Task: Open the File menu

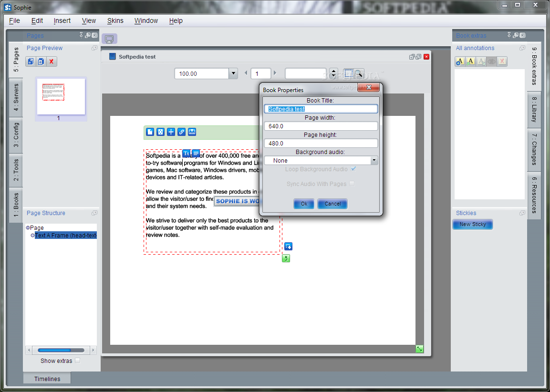Action: tap(14, 21)
